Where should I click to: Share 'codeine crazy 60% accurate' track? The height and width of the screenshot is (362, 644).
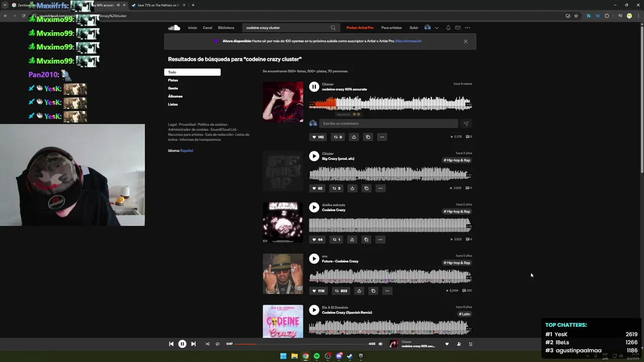tap(354, 137)
